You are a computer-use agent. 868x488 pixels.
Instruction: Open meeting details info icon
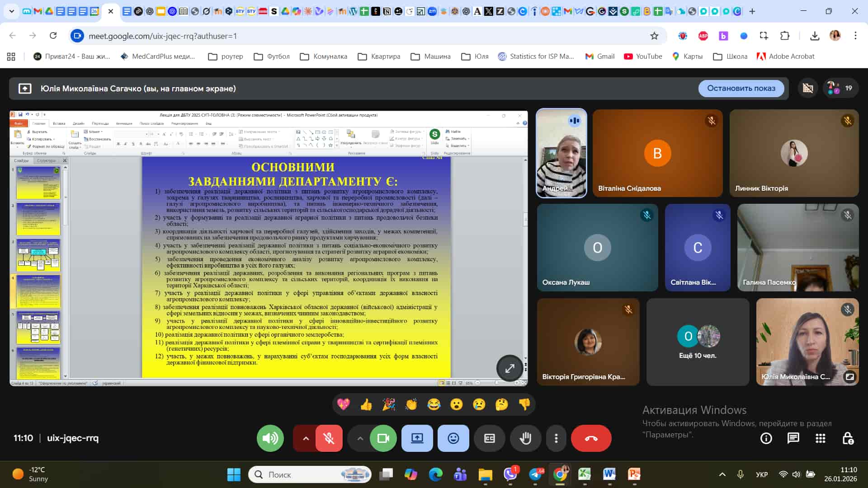coord(766,438)
